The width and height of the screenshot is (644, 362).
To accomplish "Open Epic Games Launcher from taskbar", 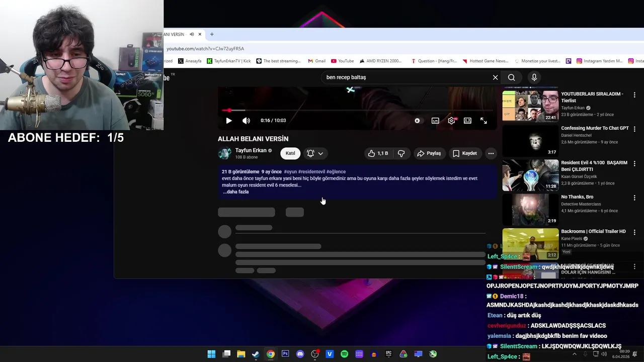I will 388,354.
